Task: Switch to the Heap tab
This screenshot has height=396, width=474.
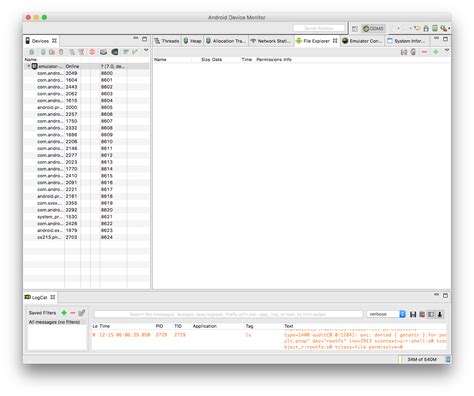Action: (x=193, y=41)
